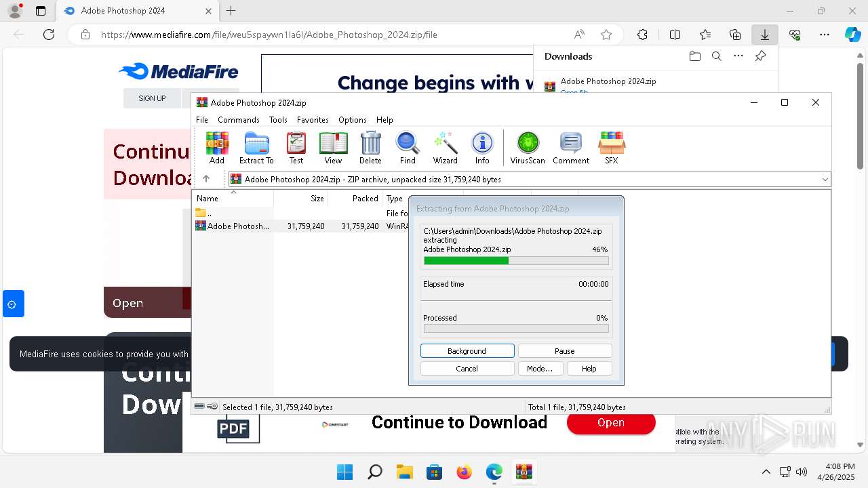Open downloads folder icon in Downloads panel

click(694, 56)
